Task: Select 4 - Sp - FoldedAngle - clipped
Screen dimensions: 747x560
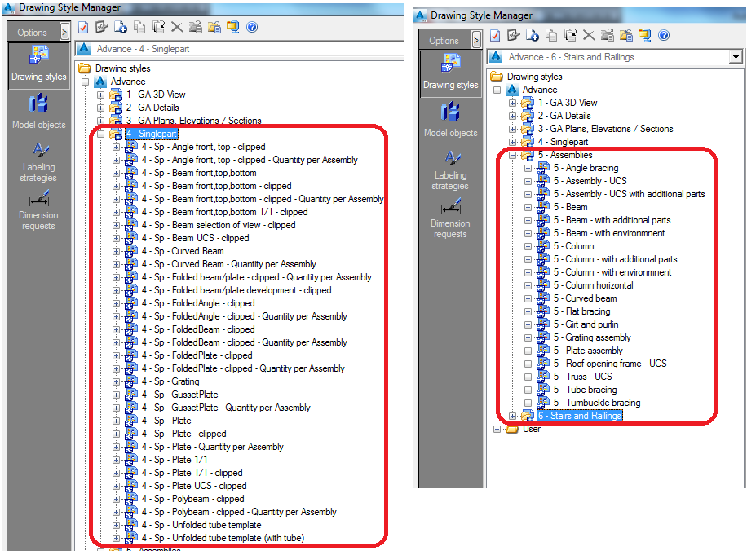Action: coord(198,303)
